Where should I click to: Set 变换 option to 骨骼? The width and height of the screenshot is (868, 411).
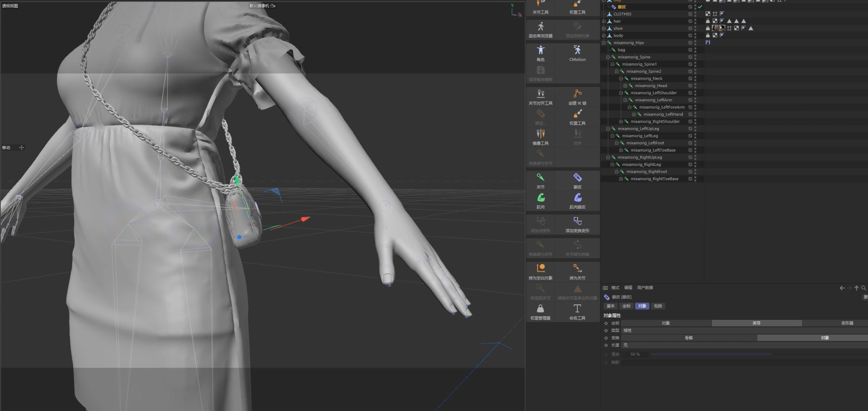click(689, 338)
